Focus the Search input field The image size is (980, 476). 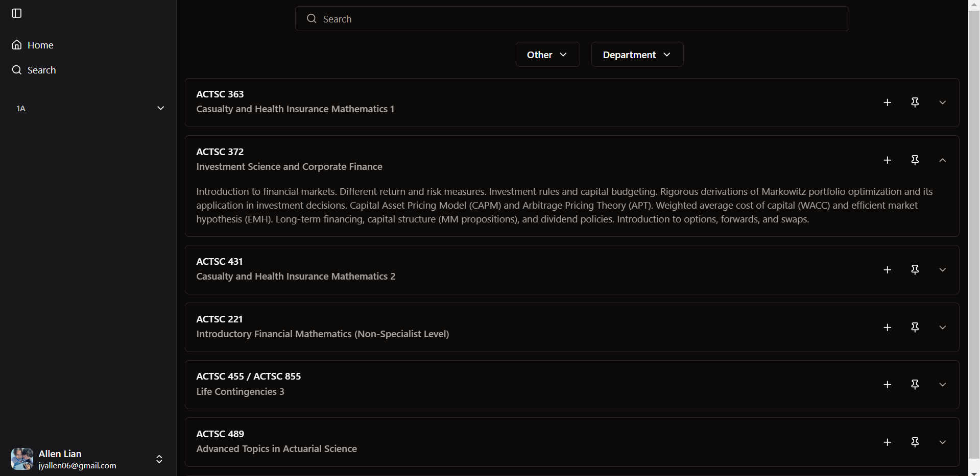pyautogui.click(x=572, y=19)
